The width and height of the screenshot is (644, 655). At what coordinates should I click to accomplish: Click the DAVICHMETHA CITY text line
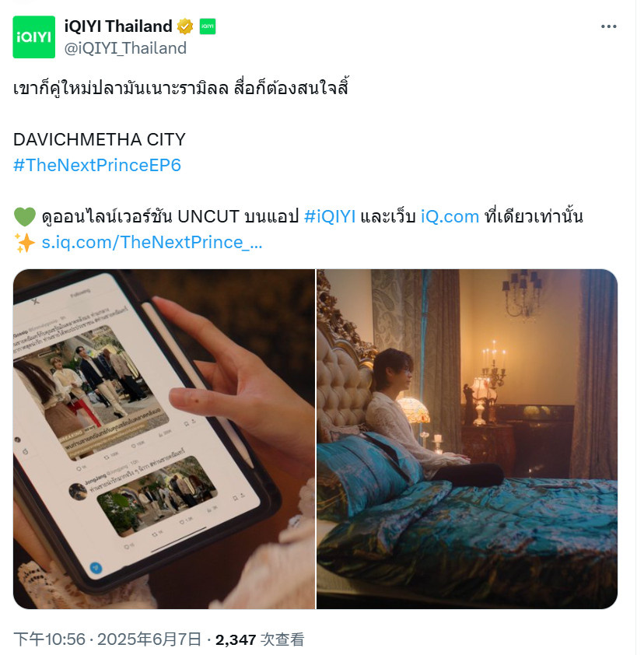point(100,139)
